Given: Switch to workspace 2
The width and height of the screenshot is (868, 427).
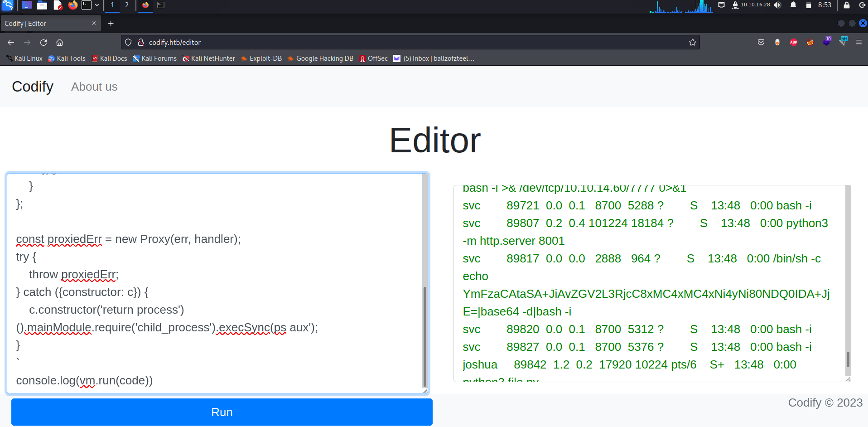Looking at the screenshot, I should (127, 5).
